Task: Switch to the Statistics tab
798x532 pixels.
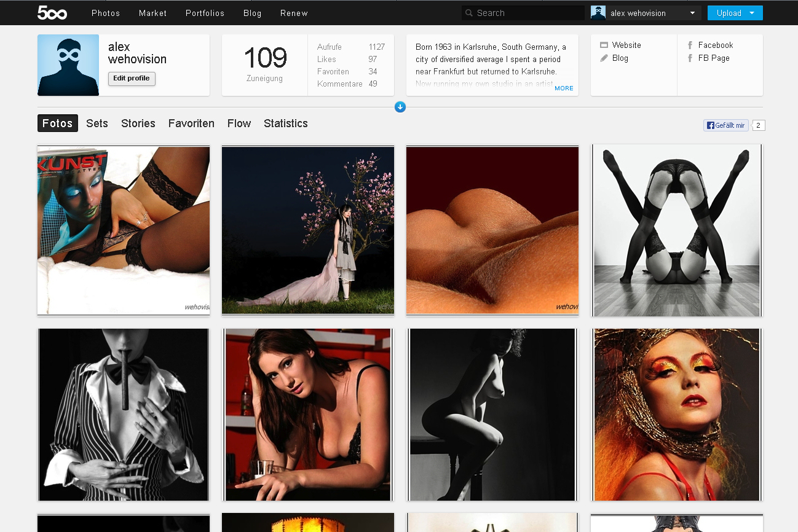Action: (x=286, y=123)
